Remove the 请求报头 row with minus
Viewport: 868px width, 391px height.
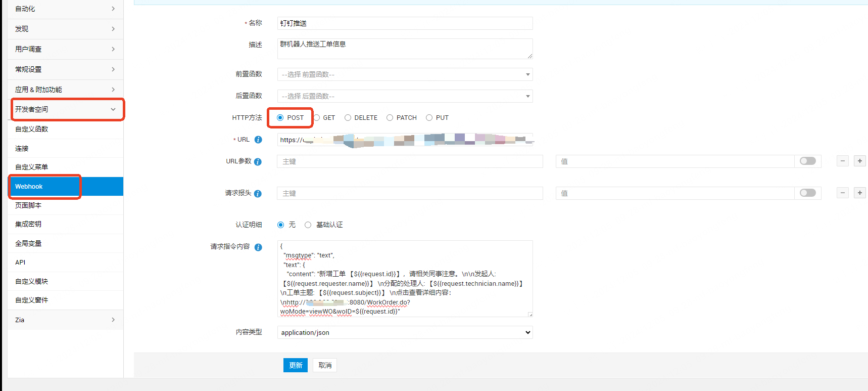tap(843, 193)
